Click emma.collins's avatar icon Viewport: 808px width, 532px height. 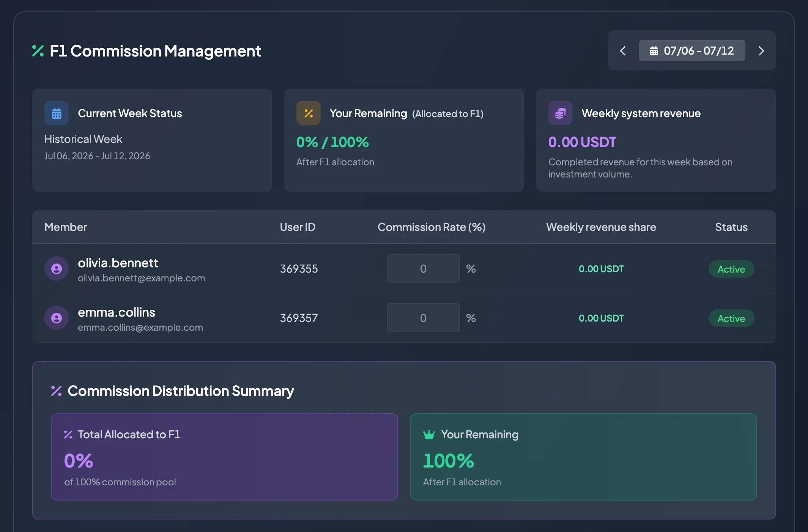coord(57,318)
